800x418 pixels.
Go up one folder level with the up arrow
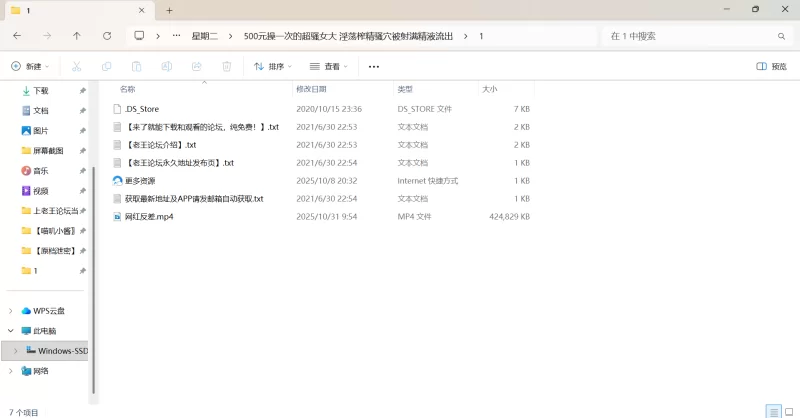click(77, 35)
